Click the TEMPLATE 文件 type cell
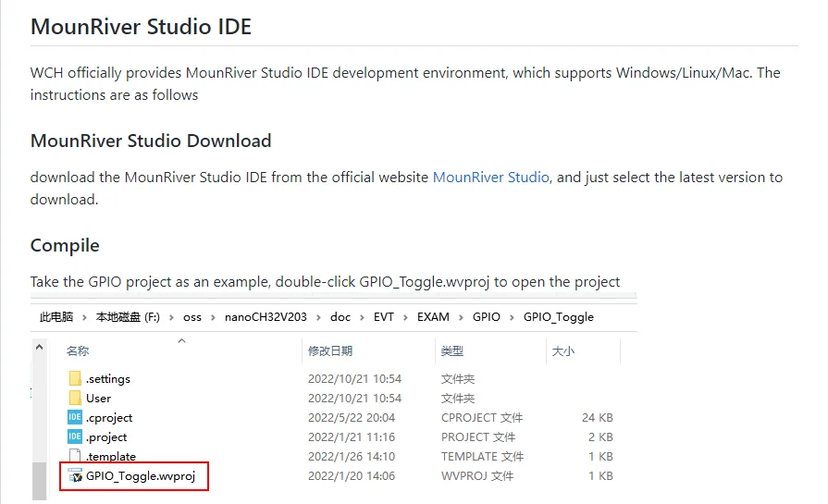 pos(483,457)
